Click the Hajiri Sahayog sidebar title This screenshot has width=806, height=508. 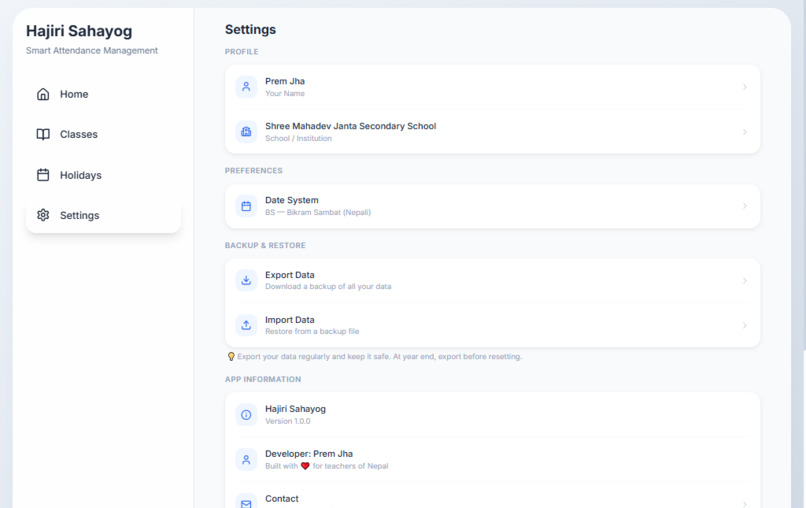point(79,31)
